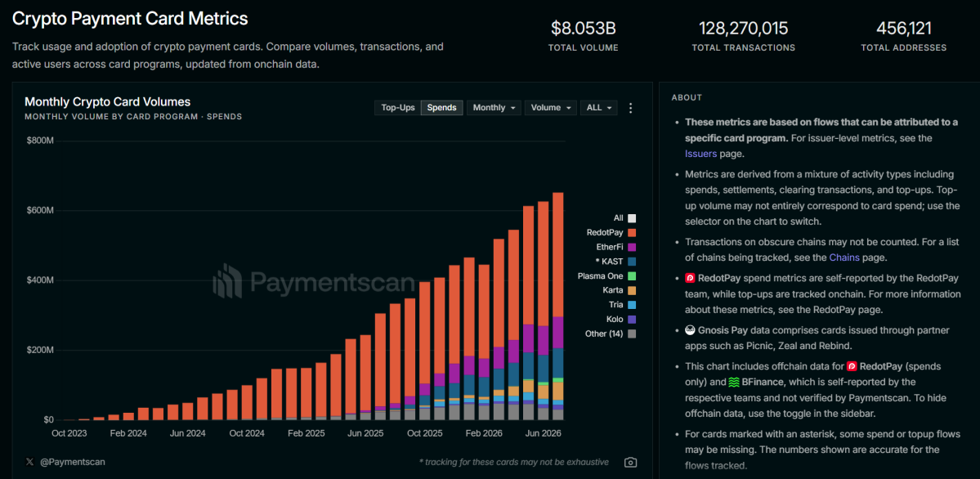Click the 128,270,015 total transactions value
The height and width of the screenshot is (479, 980).
click(x=743, y=28)
